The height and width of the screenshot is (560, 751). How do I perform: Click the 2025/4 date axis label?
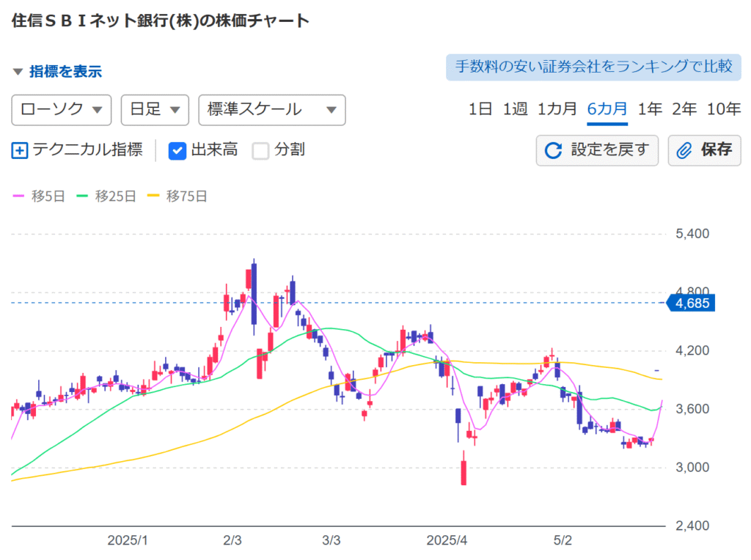pos(447,540)
